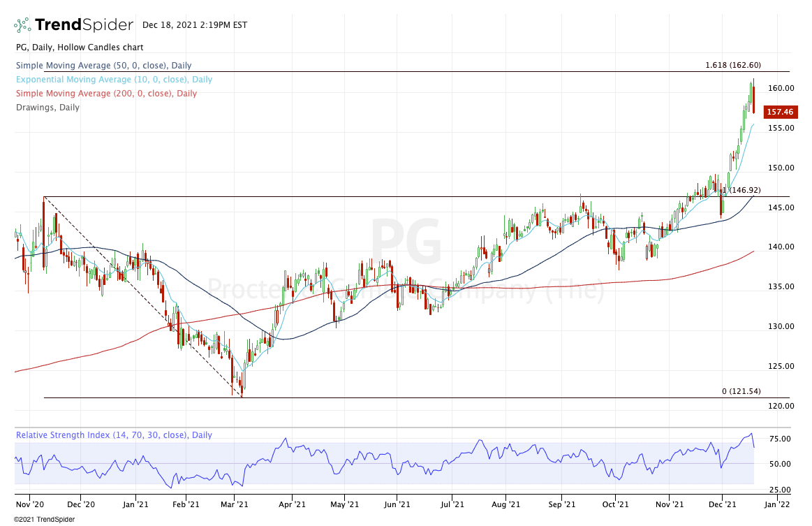
Task: Click the 140.00 price axis label
Action: pos(781,247)
